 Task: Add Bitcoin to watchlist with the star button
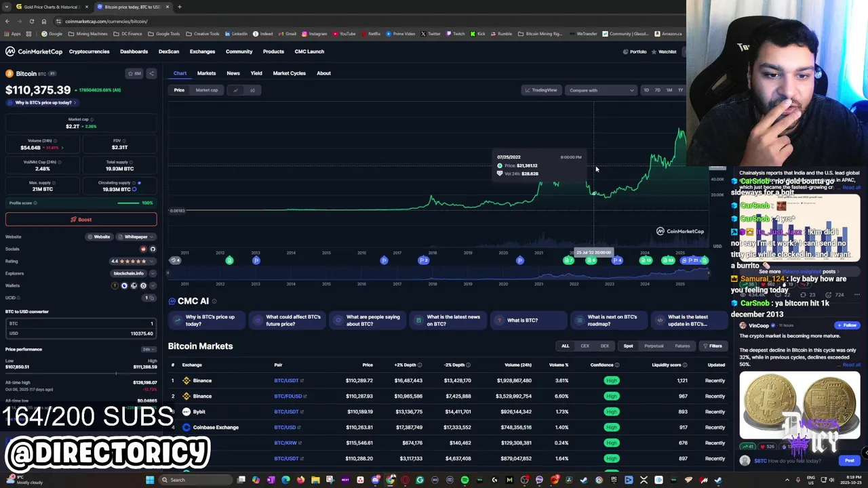tap(135, 73)
